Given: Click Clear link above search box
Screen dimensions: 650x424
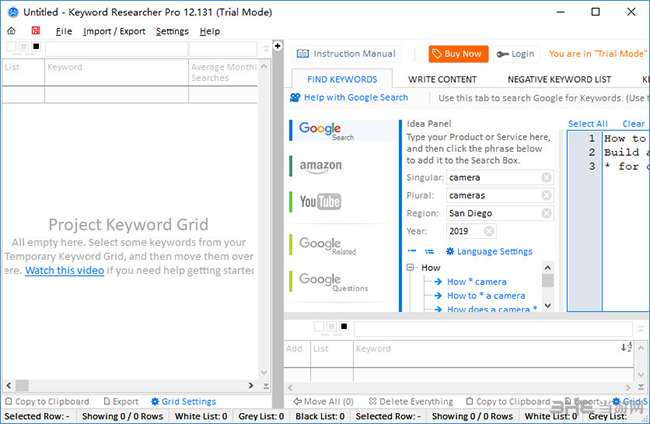Looking at the screenshot, I should 633,124.
